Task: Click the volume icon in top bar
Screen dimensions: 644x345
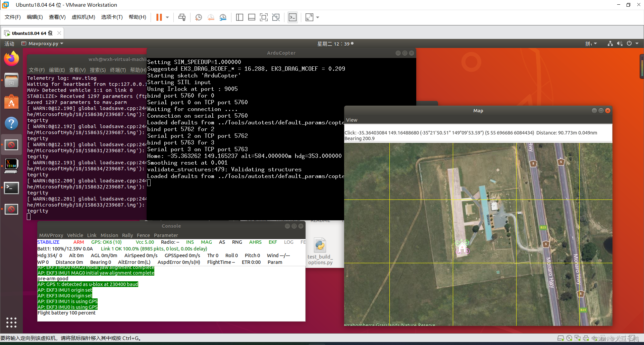Action: point(620,44)
